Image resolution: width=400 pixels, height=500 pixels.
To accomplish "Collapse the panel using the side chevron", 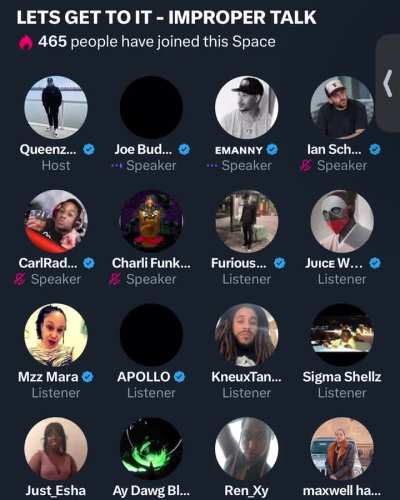I will click(x=388, y=83).
